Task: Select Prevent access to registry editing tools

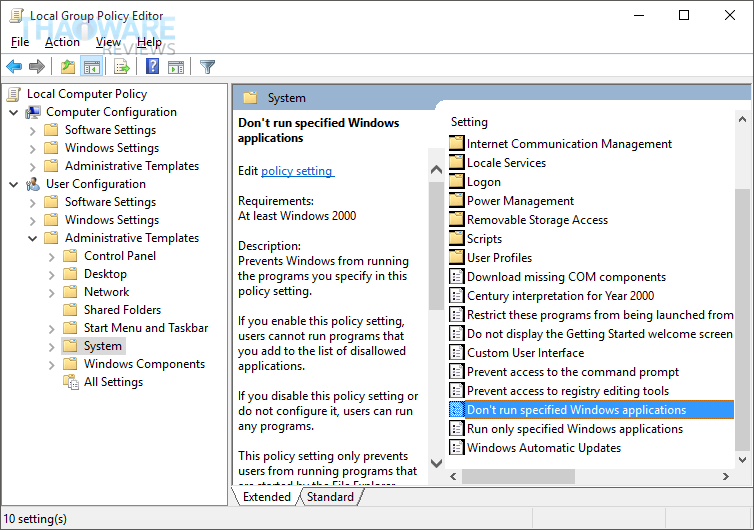Action: (568, 391)
